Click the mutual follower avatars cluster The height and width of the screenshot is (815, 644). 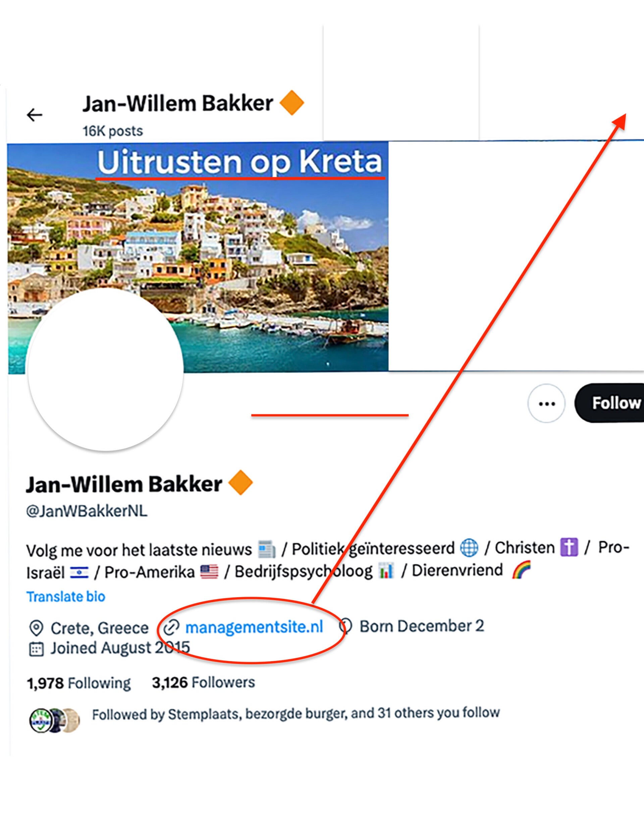55,720
